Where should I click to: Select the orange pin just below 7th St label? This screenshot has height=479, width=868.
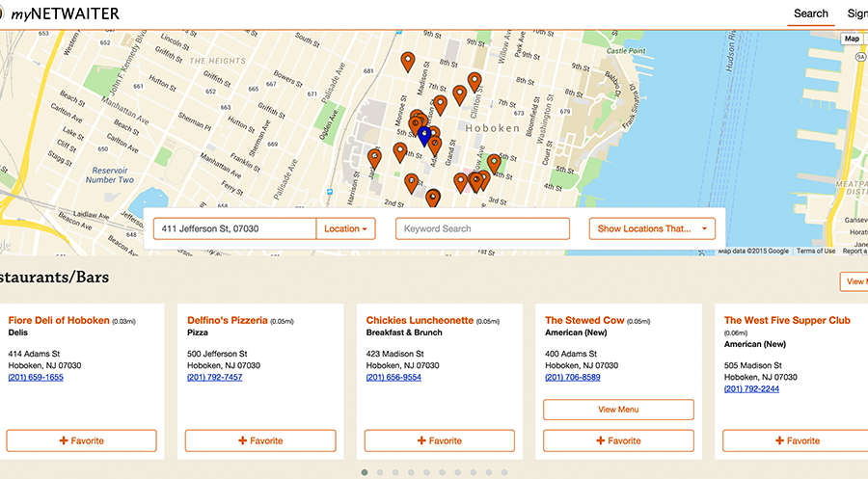click(x=440, y=104)
